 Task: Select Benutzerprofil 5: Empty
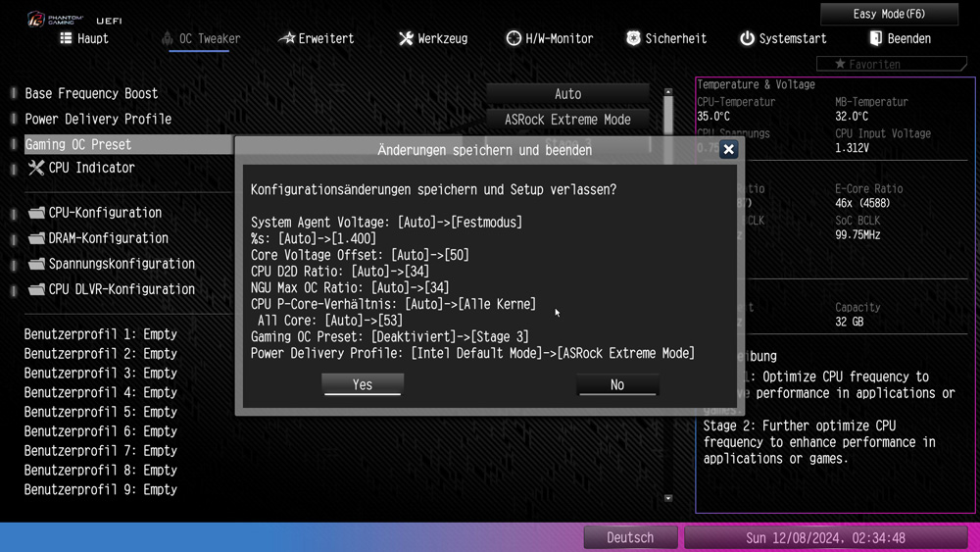pos(101,412)
